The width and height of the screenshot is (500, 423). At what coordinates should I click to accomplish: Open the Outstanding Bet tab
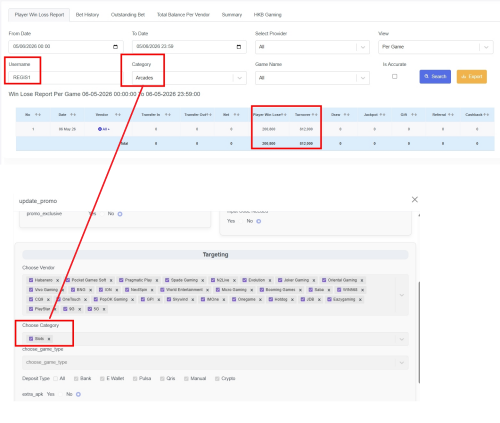[x=128, y=15]
